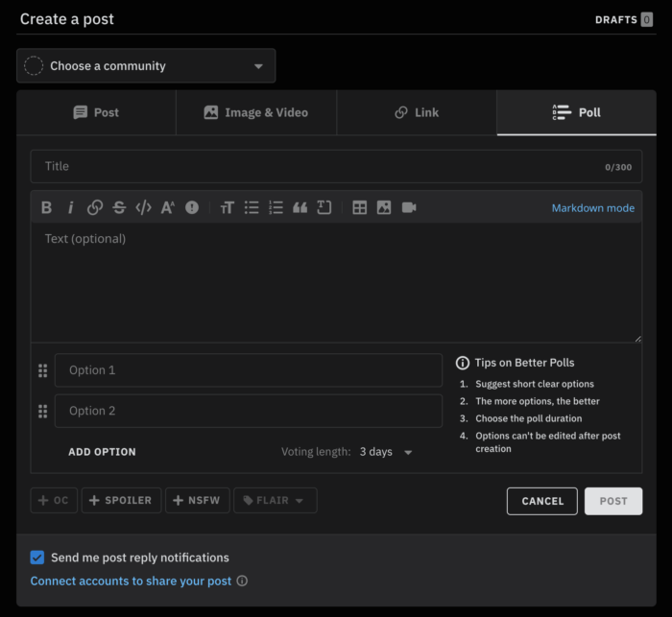Screen dimensions: 672x617
Task: Uncheck Send me post reply notifications
Action: point(37,558)
